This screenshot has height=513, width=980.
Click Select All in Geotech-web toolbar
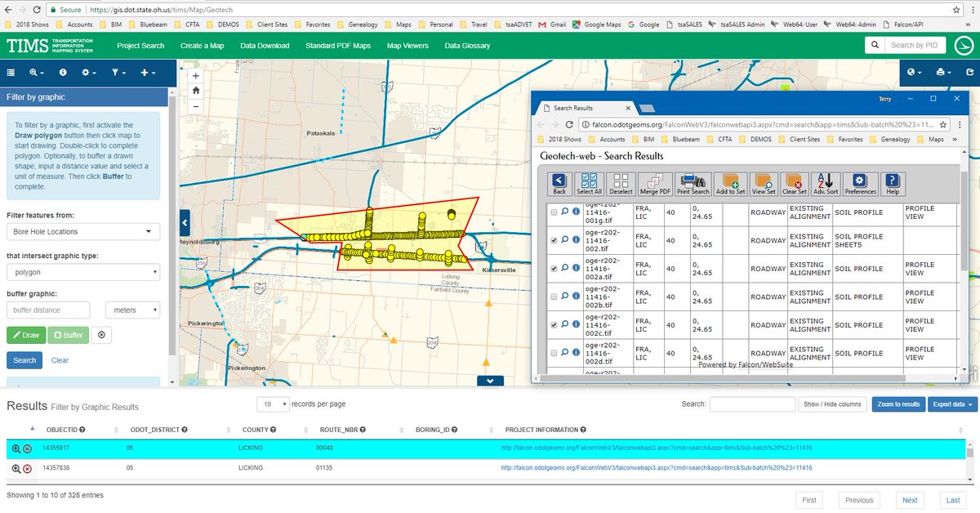click(x=588, y=183)
